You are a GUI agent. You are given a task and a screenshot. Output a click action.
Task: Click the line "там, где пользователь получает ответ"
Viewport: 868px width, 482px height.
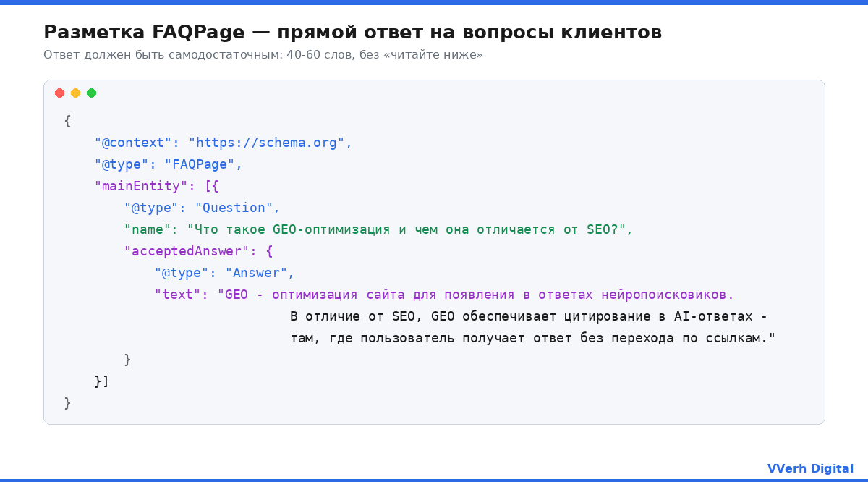pos(532,338)
